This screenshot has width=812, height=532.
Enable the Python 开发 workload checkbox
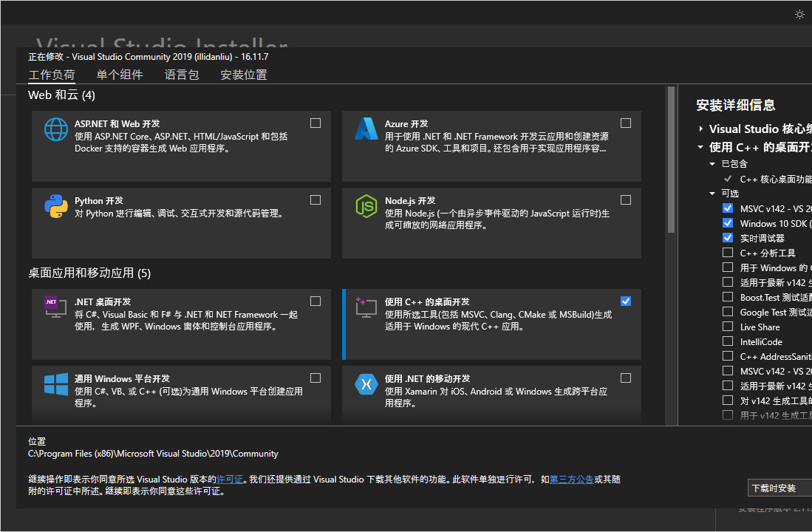click(x=315, y=200)
